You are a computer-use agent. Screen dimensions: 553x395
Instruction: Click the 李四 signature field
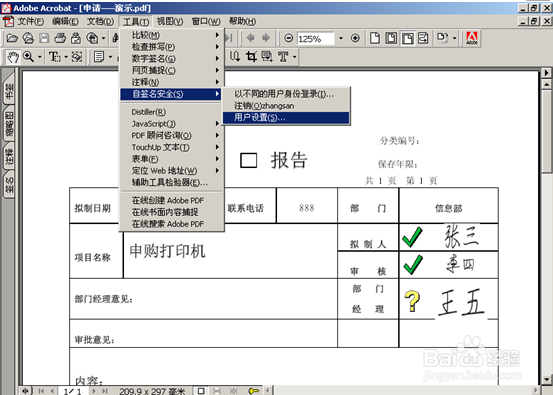point(461,265)
